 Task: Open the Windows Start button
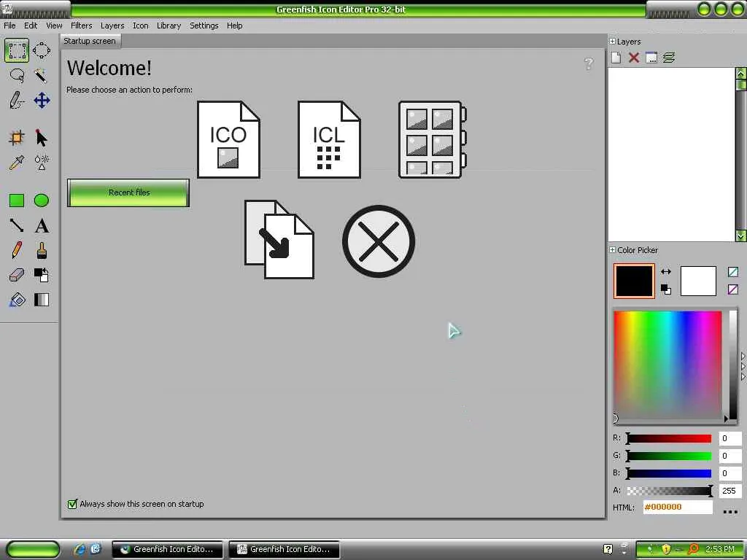pyautogui.click(x=33, y=550)
